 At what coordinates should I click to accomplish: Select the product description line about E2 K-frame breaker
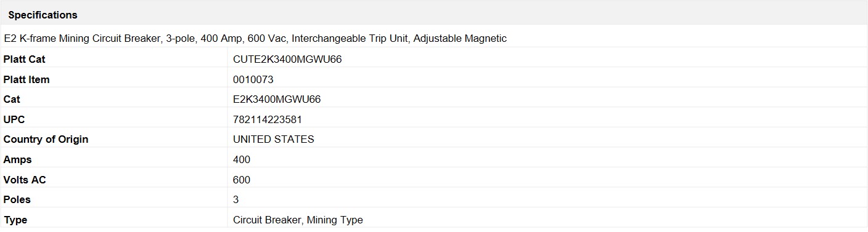point(255,38)
